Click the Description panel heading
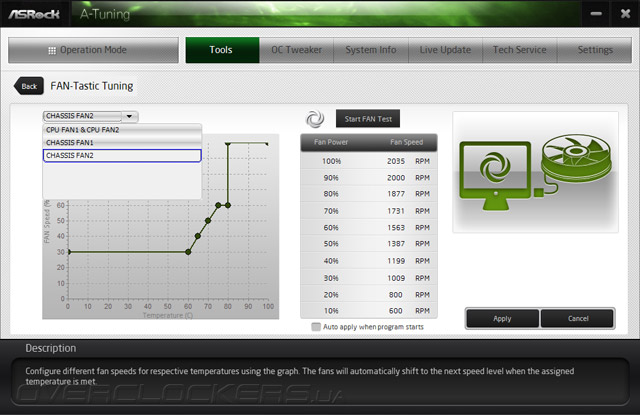Screen dimensions: 640x415 (x=51, y=348)
